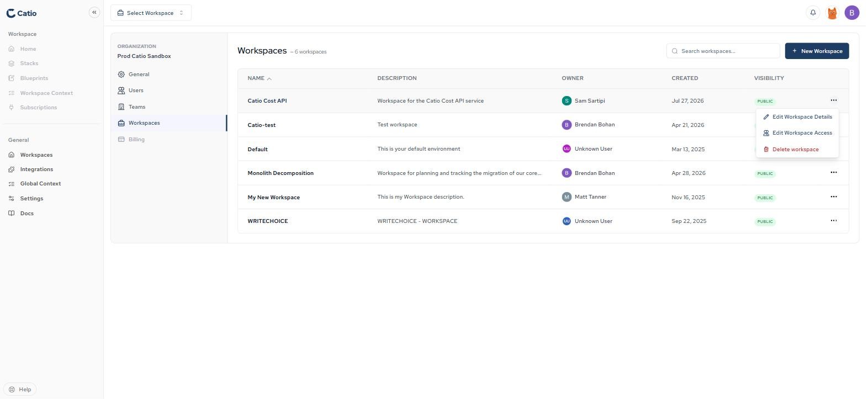Open Integrations in sidebar
Viewport: 868px width, 399px height.
pyautogui.click(x=36, y=169)
